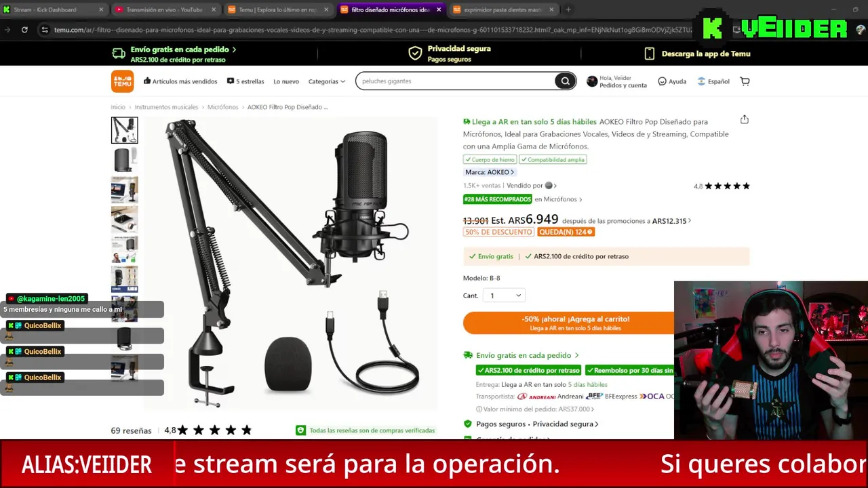
Task: Click Descarga la app de Temu
Action: pyautogui.click(x=705, y=54)
